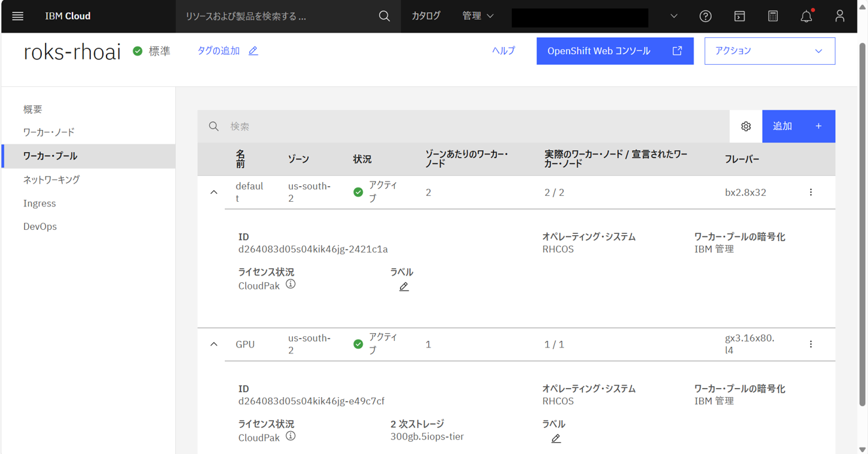Click the search magnifier icon in header
868x454 pixels.
point(384,16)
